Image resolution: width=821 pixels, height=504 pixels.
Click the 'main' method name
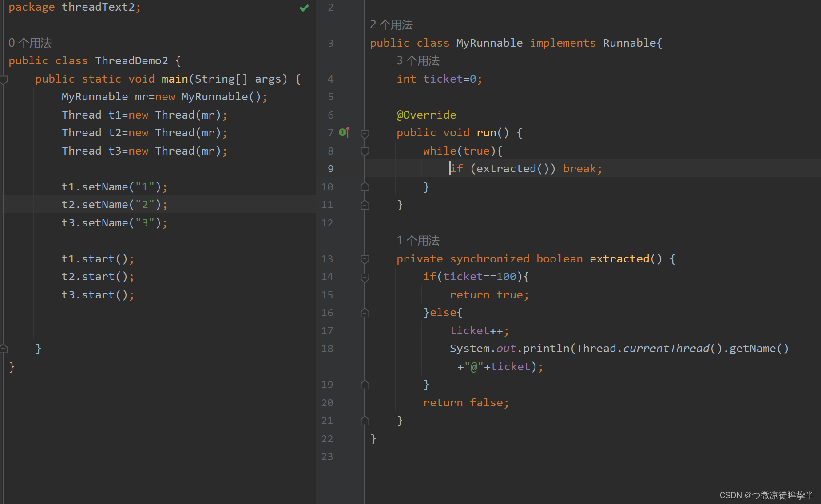point(175,79)
